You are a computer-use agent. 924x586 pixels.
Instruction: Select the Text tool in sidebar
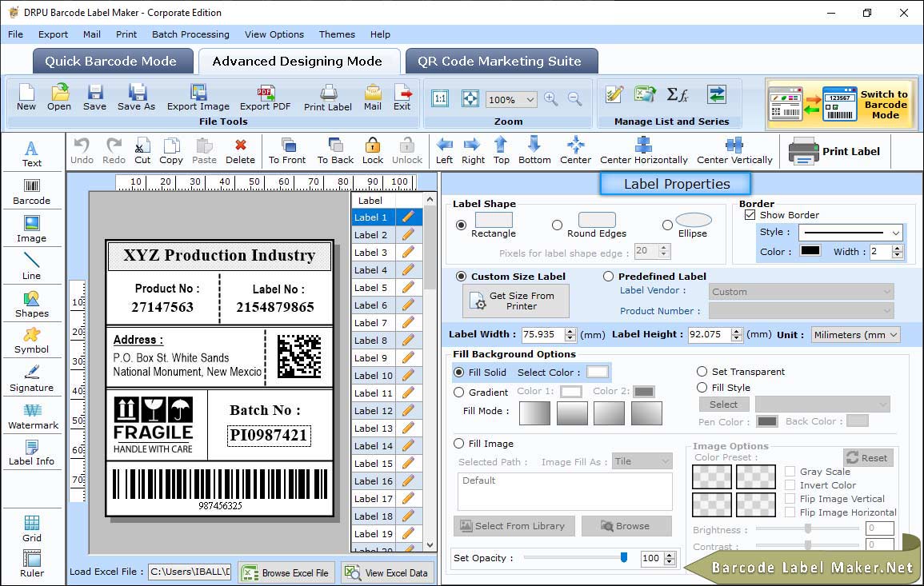(32, 153)
